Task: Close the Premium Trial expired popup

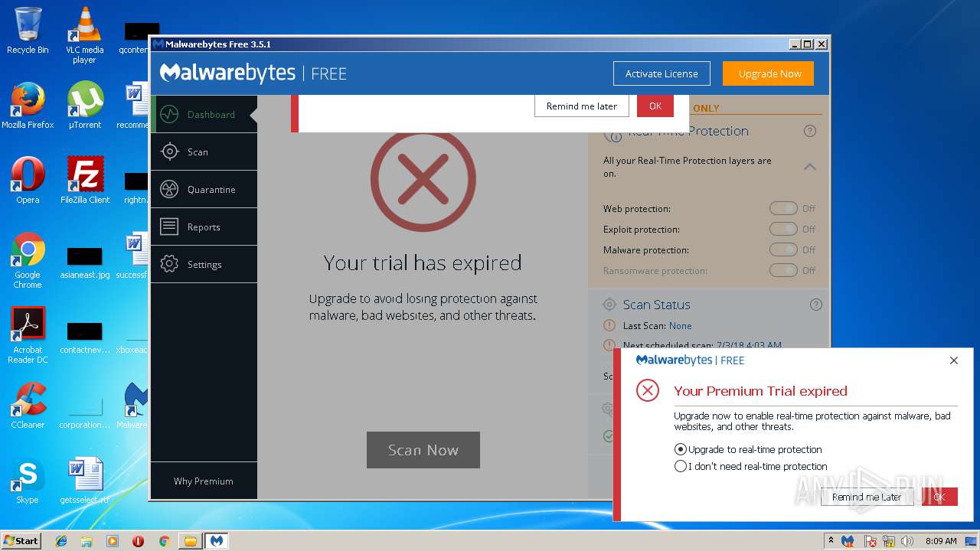Action: coord(954,360)
